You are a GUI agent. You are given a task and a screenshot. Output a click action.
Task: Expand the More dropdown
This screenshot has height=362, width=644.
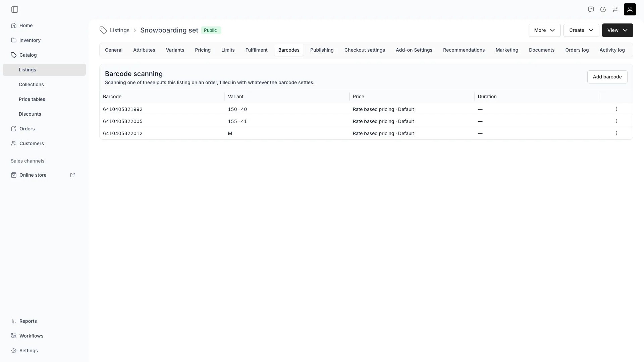(544, 30)
